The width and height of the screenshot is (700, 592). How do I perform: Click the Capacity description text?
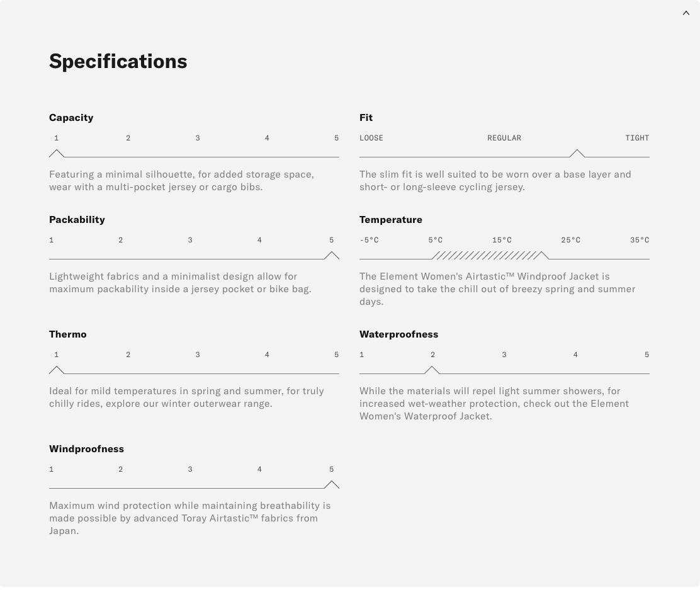click(x=181, y=181)
